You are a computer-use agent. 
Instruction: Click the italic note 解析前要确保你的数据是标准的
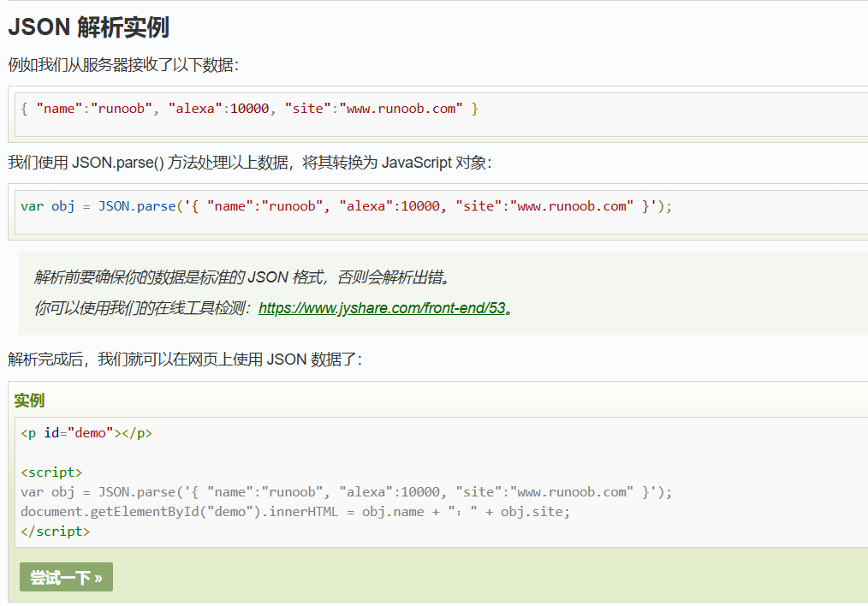(x=241, y=276)
